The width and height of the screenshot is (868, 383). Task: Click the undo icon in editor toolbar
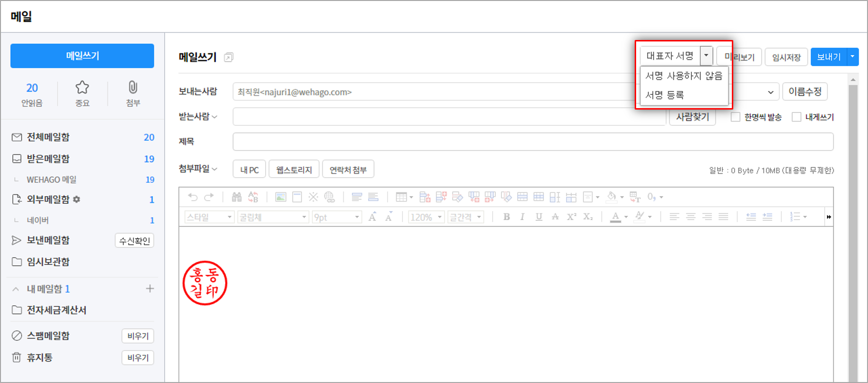pos(192,197)
